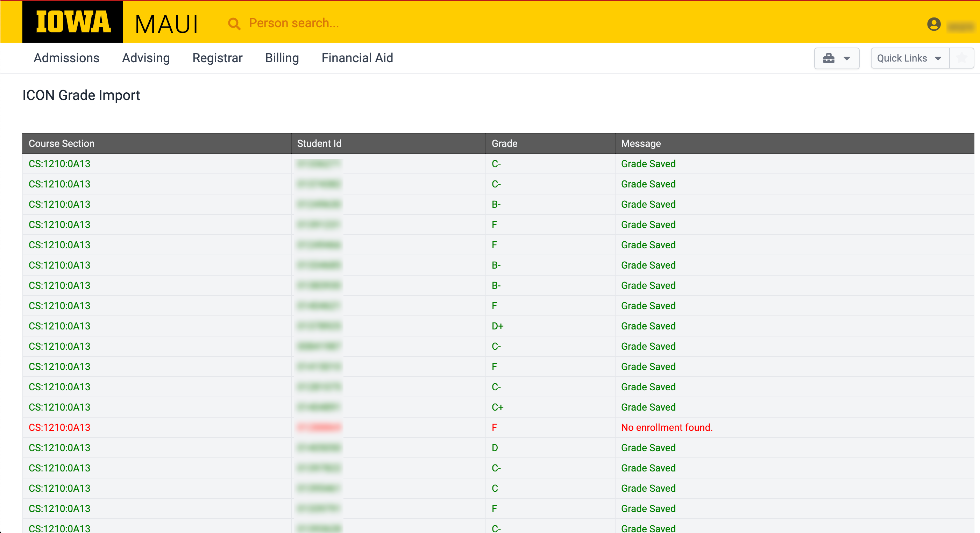The width and height of the screenshot is (980, 533).
Task: Click the Grade column header
Action: [x=504, y=143]
